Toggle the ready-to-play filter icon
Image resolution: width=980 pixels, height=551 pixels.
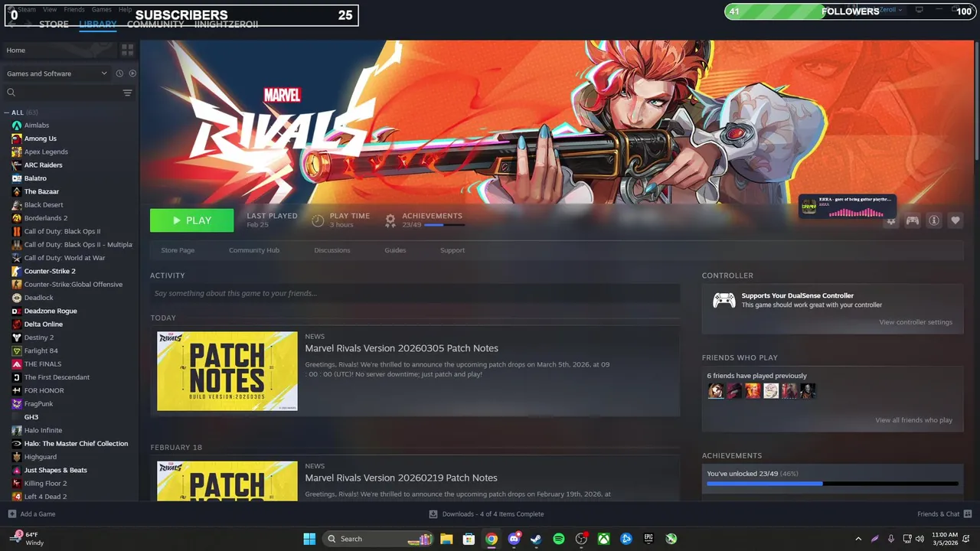132,73
